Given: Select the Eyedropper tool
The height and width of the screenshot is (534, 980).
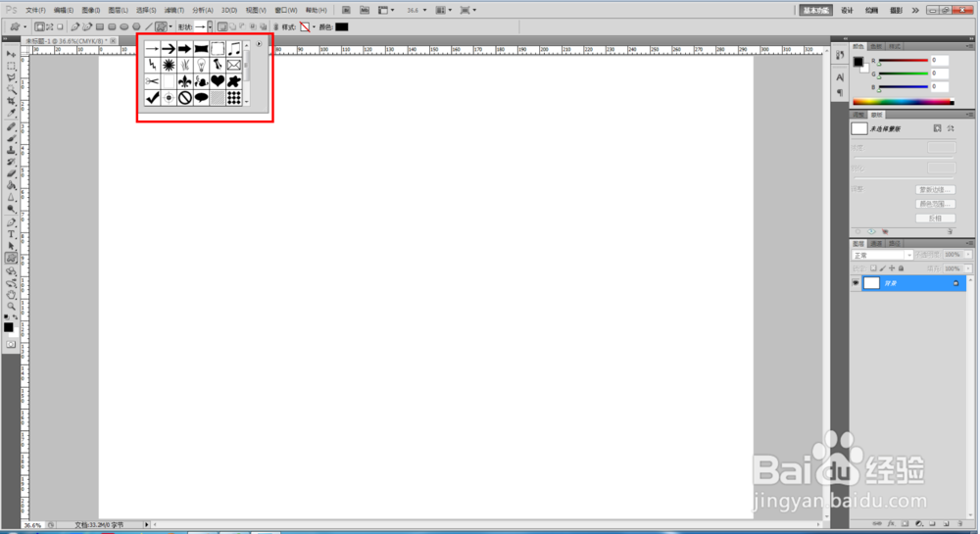Looking at the screenshot, I should [x=11, y=113].
